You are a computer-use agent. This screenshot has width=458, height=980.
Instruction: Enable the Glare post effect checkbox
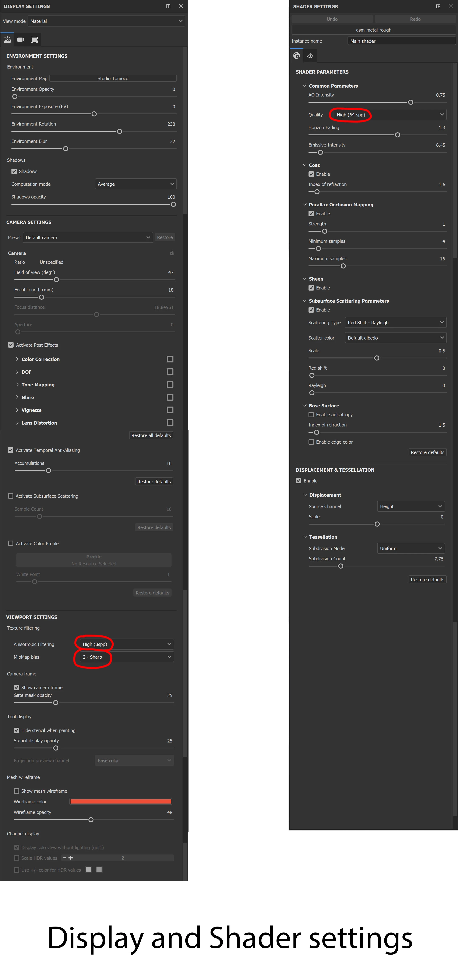click(x=170, y=397)
